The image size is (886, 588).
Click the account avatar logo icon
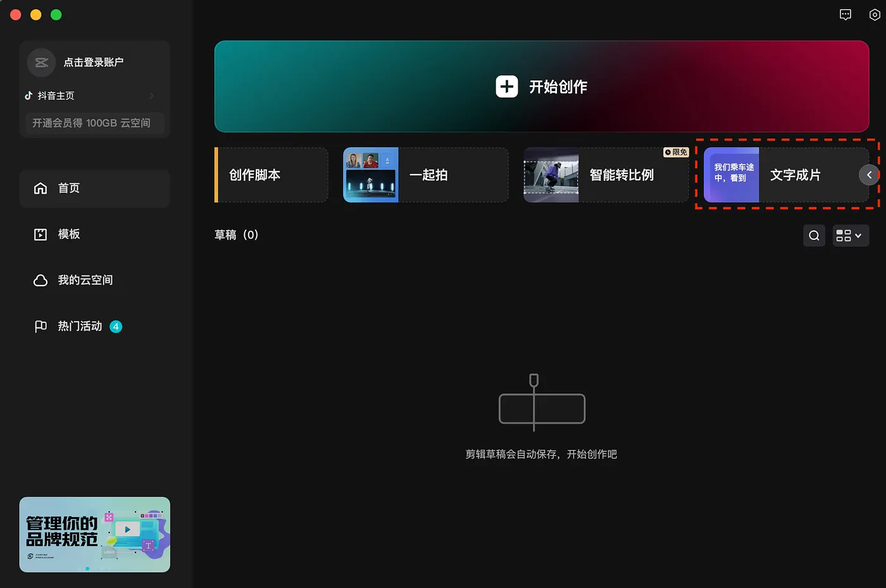[x=41, y=62]
